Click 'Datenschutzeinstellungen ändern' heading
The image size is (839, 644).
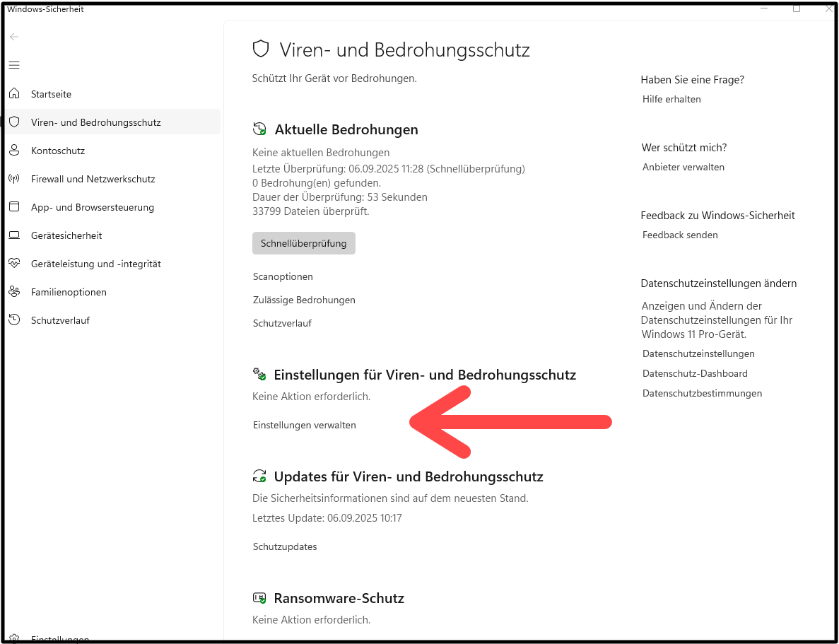point(719,283)
